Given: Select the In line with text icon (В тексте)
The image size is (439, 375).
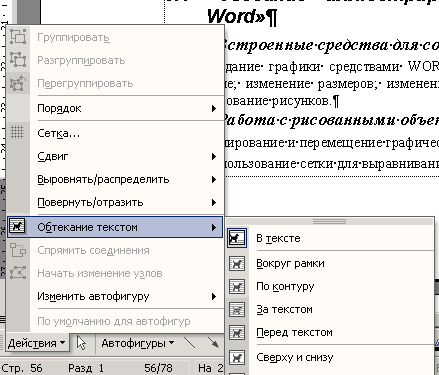Looking at the screenshot, I should [237, 238].
